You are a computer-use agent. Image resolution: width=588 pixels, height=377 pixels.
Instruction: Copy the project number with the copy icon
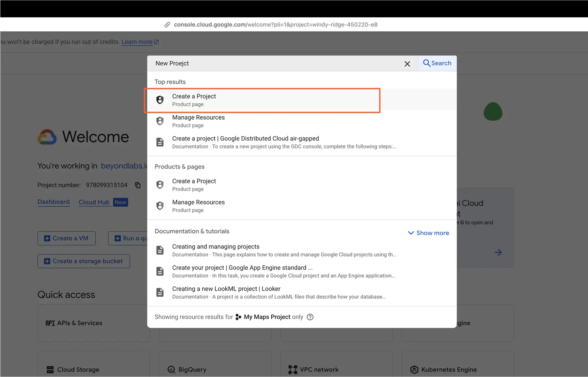138,185
